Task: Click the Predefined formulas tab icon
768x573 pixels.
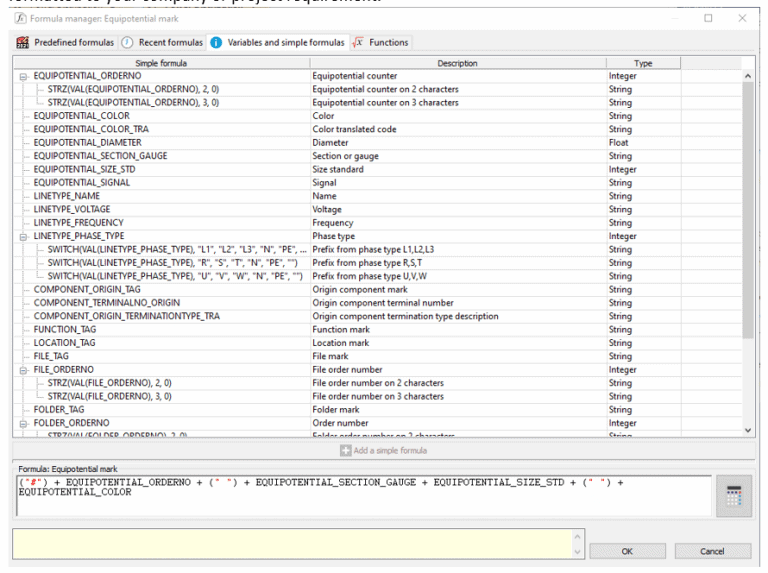Action: (23, 43)
